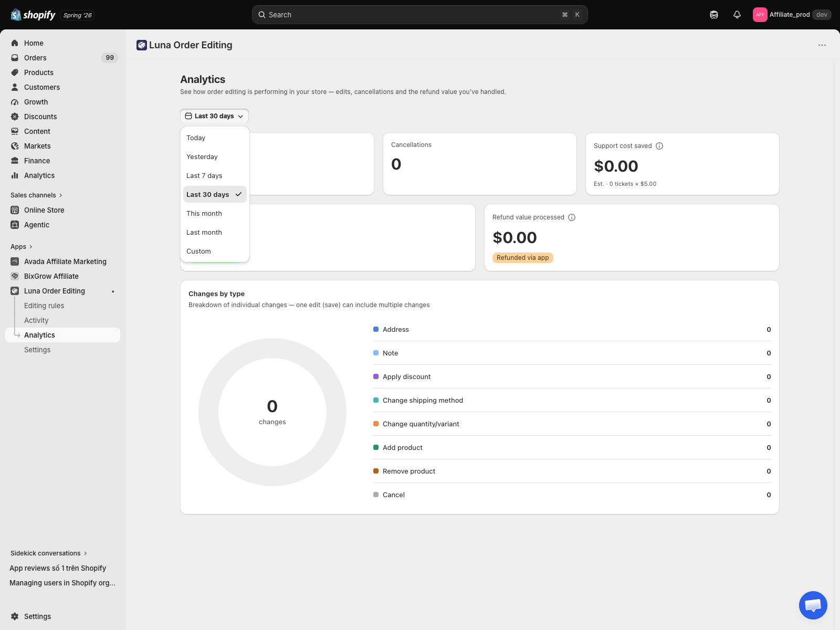The width and height of the screenshot is (840, 630).
Task: Collapse the Last 30 days date dropdown
Action: 214,116
